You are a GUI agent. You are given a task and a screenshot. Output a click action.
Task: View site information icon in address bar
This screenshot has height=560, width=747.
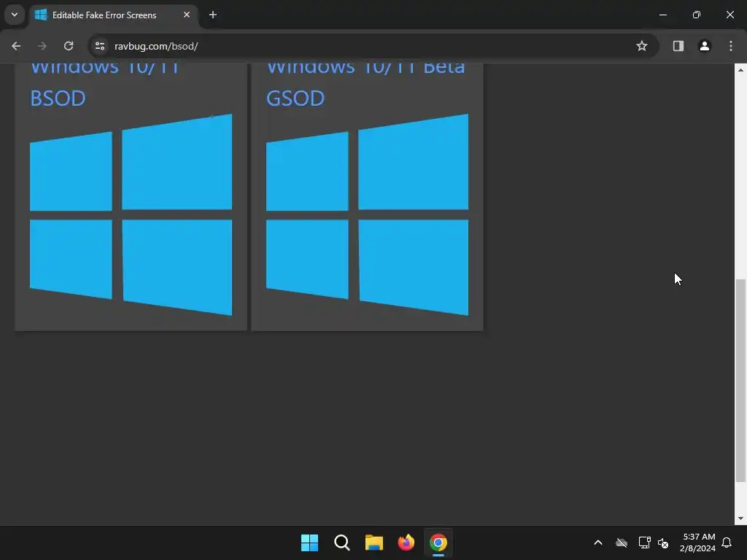click(99, 46)
